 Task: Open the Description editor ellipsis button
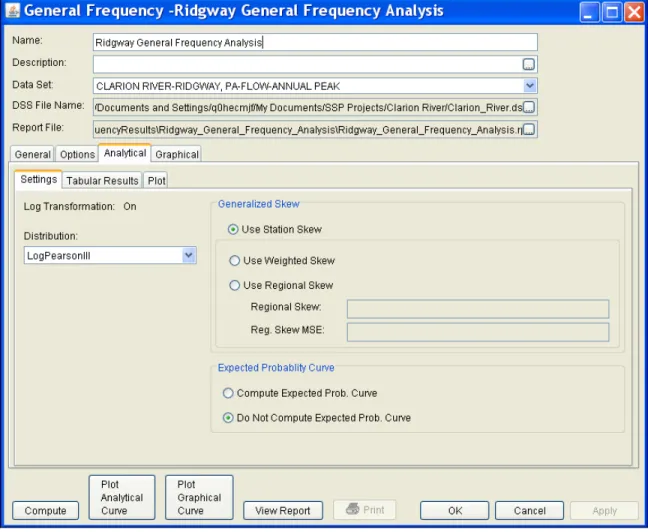[529, 64]
